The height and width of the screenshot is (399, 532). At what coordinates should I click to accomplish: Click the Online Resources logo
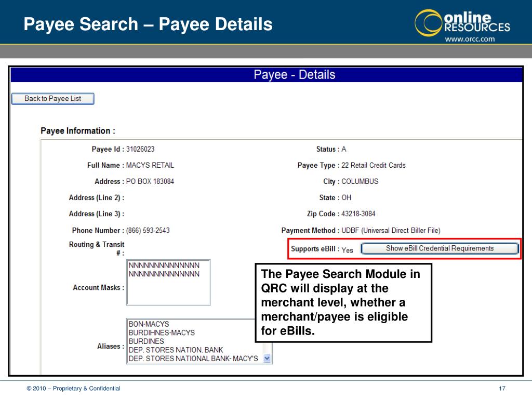point(462,25)
